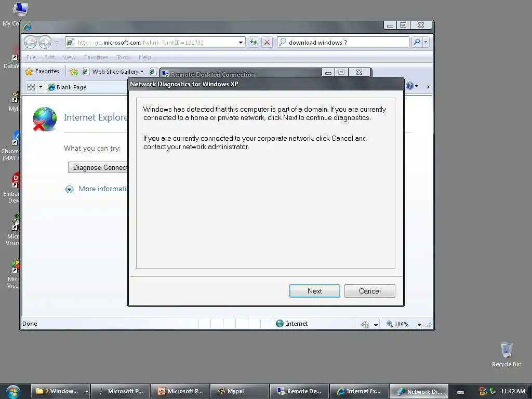Click the 11:42 AM clock

click(x=513, y=391)
